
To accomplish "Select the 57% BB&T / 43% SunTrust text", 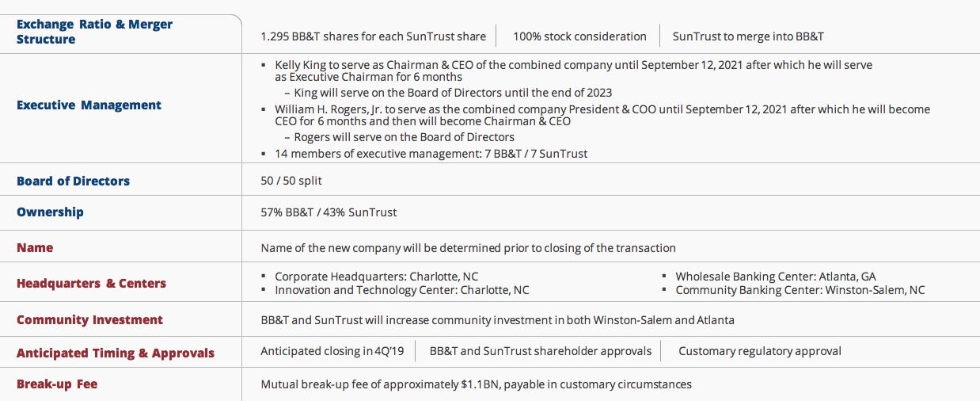I will point(329,212).
